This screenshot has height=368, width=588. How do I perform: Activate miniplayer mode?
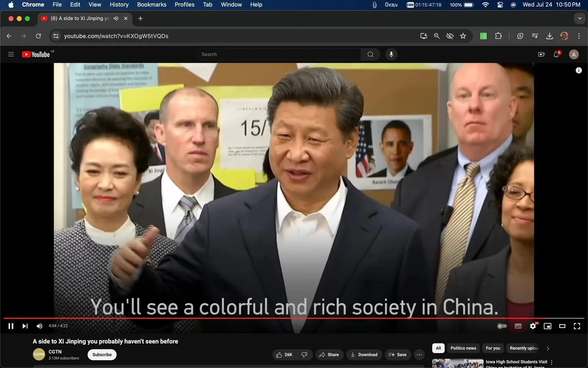[547, 326]
